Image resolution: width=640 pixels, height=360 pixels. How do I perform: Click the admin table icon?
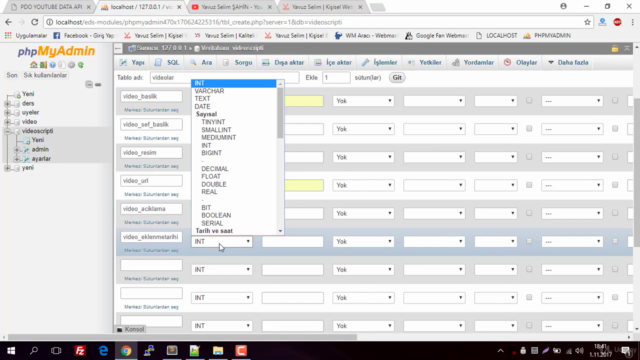[x=27, y=149]
